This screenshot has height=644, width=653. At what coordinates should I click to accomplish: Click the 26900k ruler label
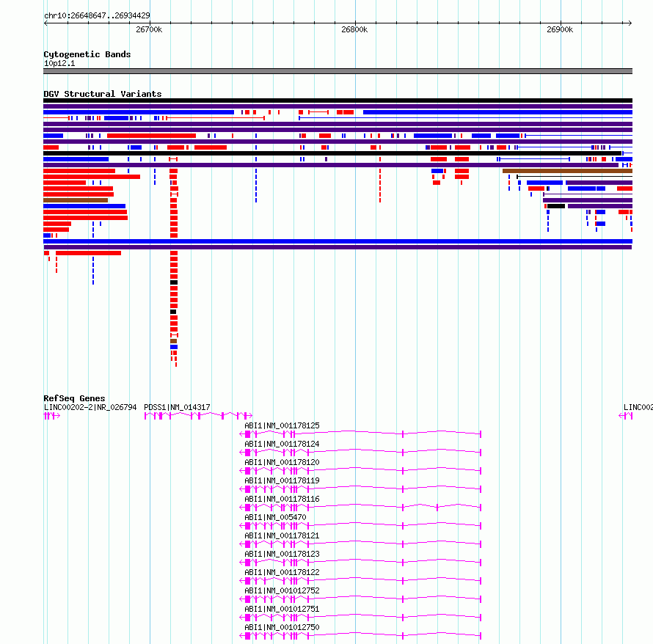[x=560, y=29]
